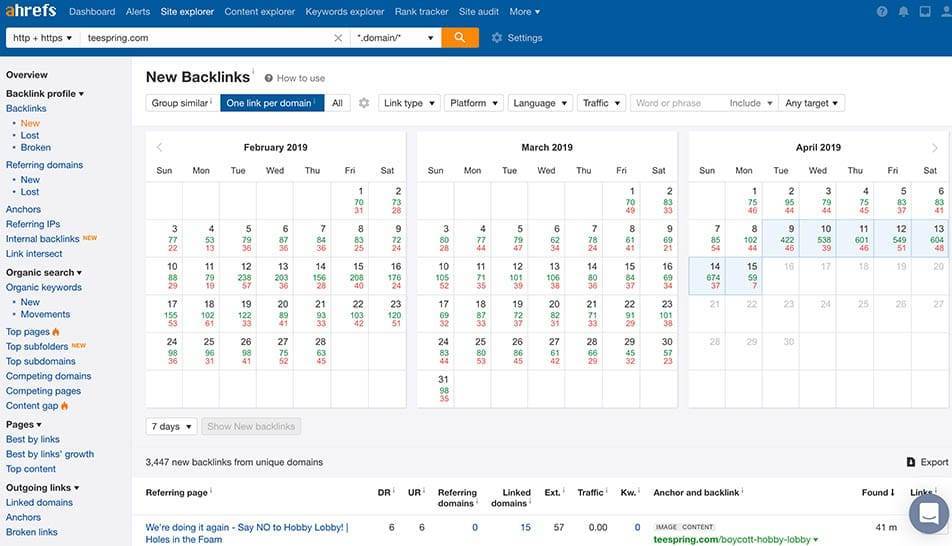Open Content explorer tab
Screen dimensions: 952x546
(259, 12)
